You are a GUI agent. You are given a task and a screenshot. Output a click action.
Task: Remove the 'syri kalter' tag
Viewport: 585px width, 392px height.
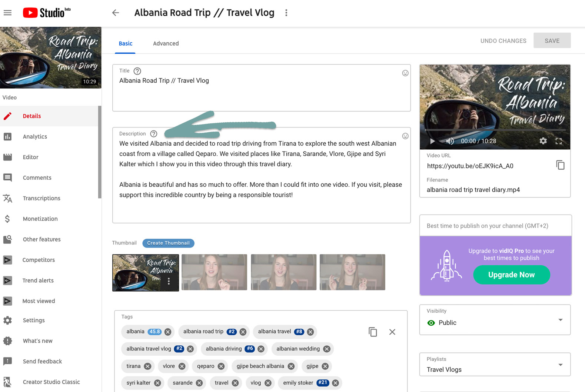pyautogui.click(x=157, y=383)
